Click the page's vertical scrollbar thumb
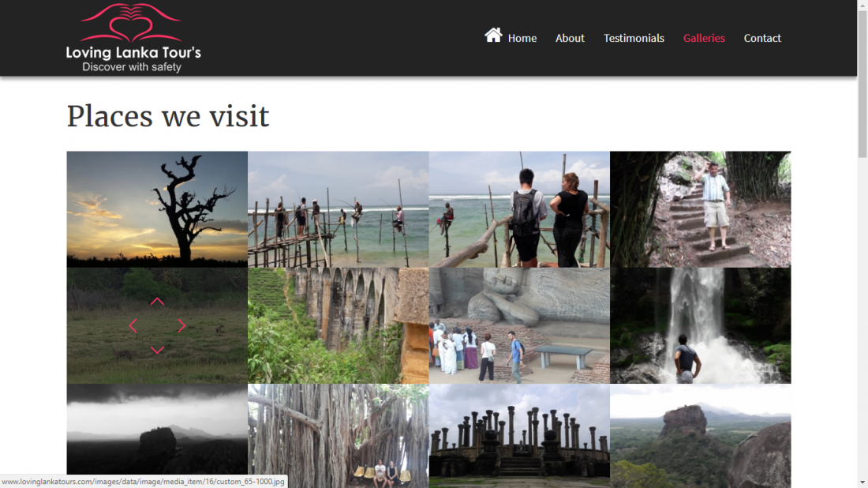Screen dimensions: 868x488 [x=862, y=83]
